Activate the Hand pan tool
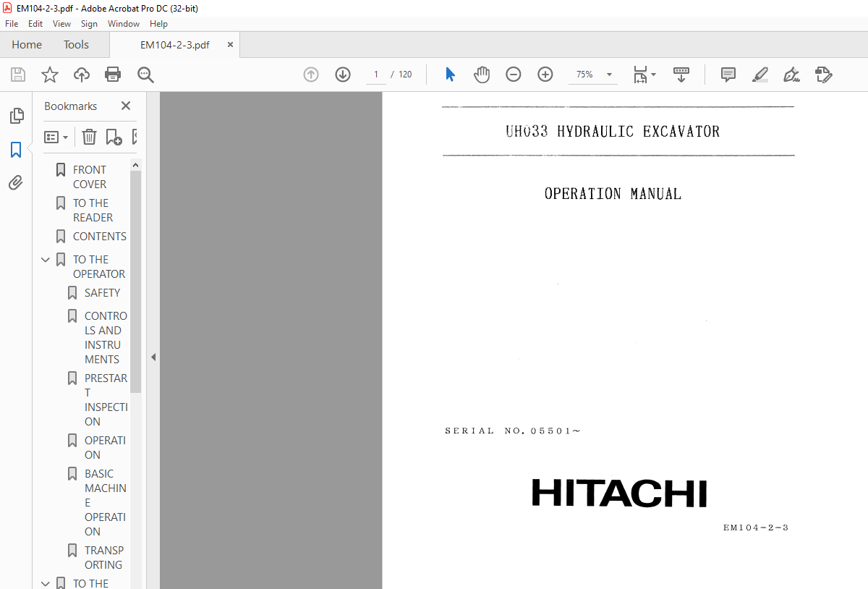 click(x=482, y=75)
